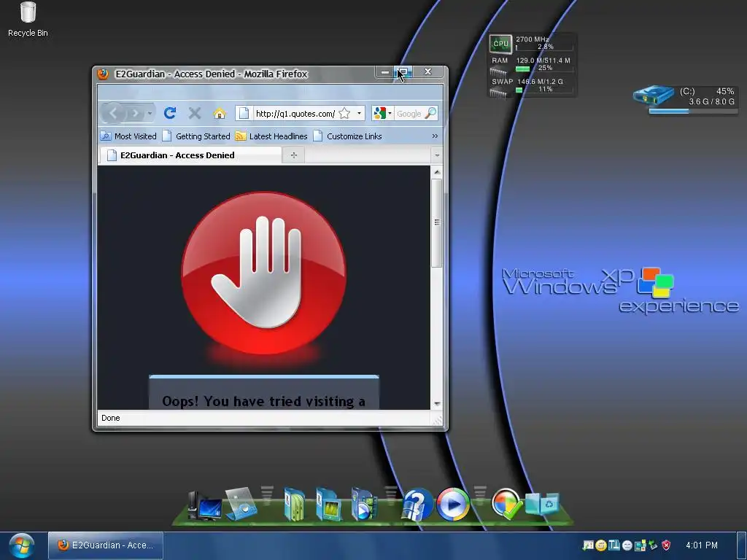Click the network computers tray icon
Image resolution: width=747 pixels, height=560 pixels.
pos(640,545)
